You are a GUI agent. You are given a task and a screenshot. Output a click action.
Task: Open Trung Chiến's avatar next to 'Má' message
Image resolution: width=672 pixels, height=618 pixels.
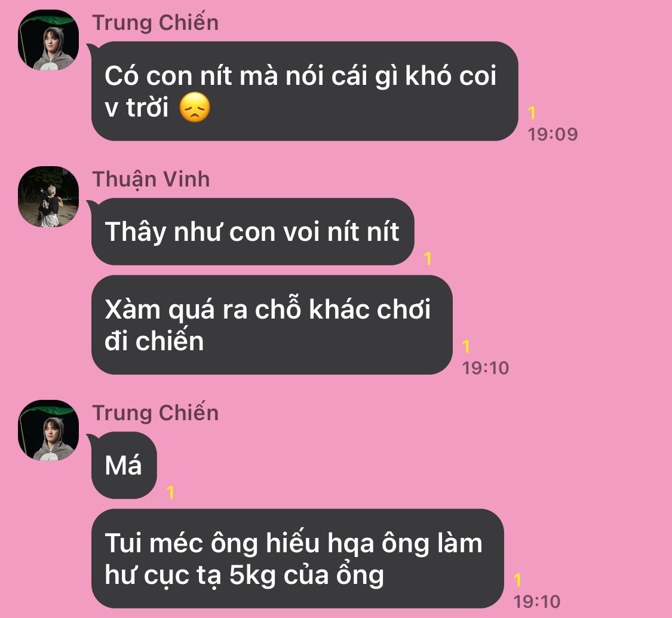(x=48, y=430)
